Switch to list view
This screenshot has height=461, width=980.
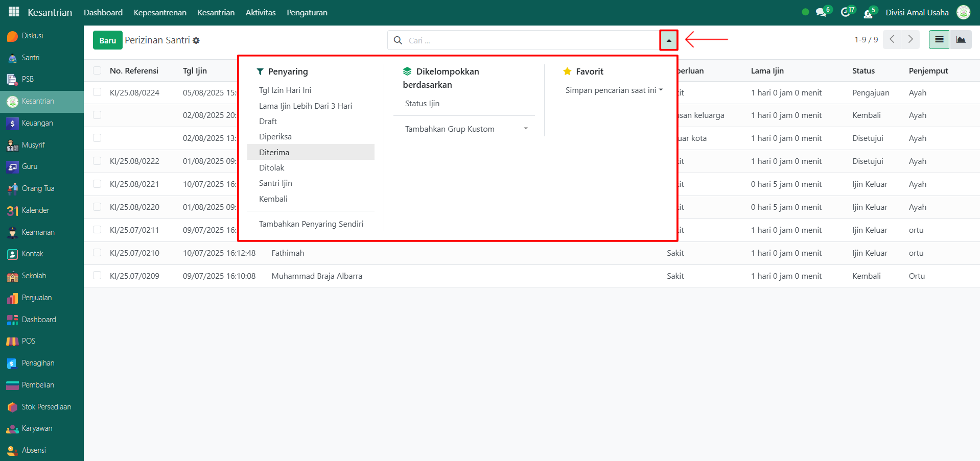point(939,40)
